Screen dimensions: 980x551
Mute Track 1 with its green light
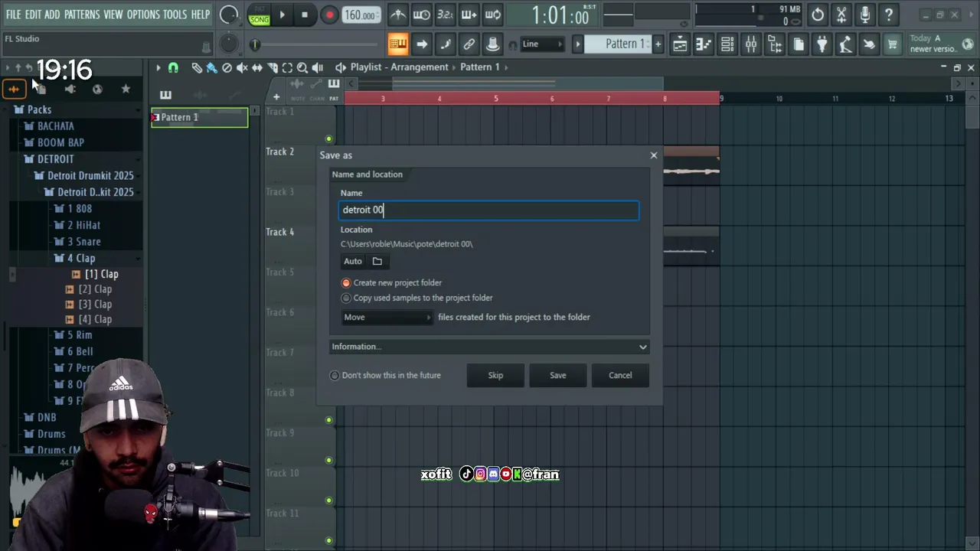(x=329, y=139)
